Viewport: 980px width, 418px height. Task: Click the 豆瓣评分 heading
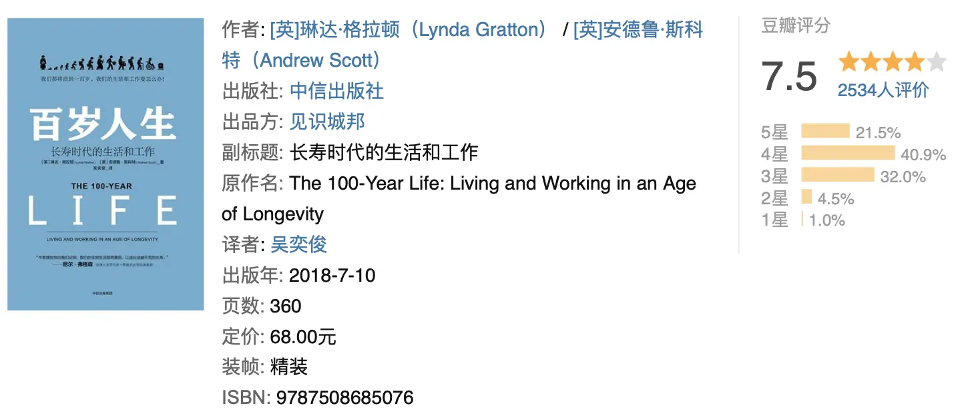pos(796,26)
